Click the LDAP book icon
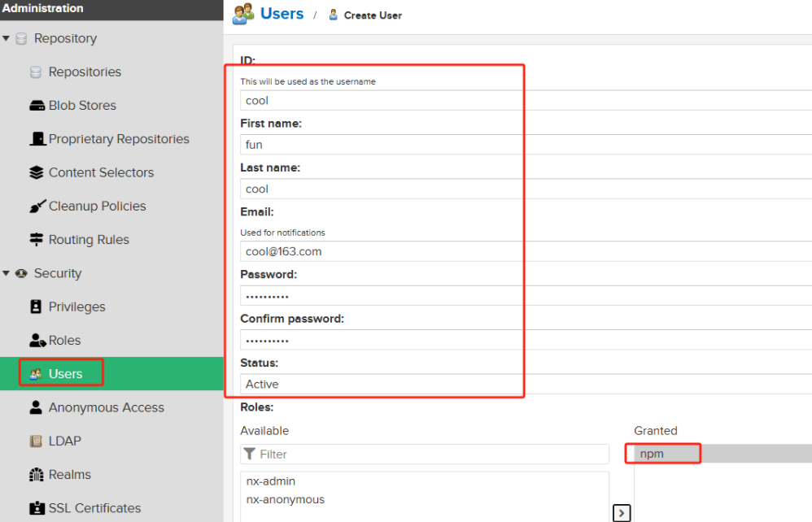The height and width of the screenshot is (522, 812). (36, 441)
